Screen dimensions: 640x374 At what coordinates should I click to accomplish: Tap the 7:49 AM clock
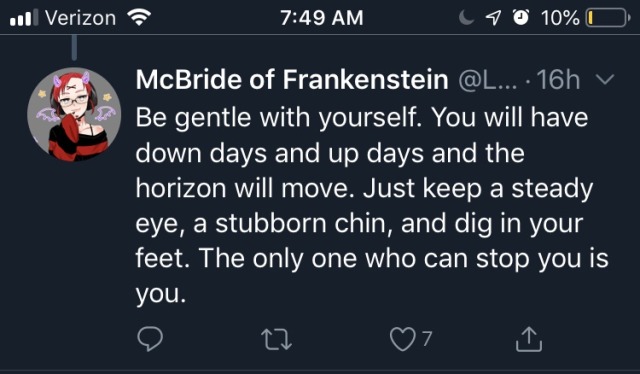[322, 18]
